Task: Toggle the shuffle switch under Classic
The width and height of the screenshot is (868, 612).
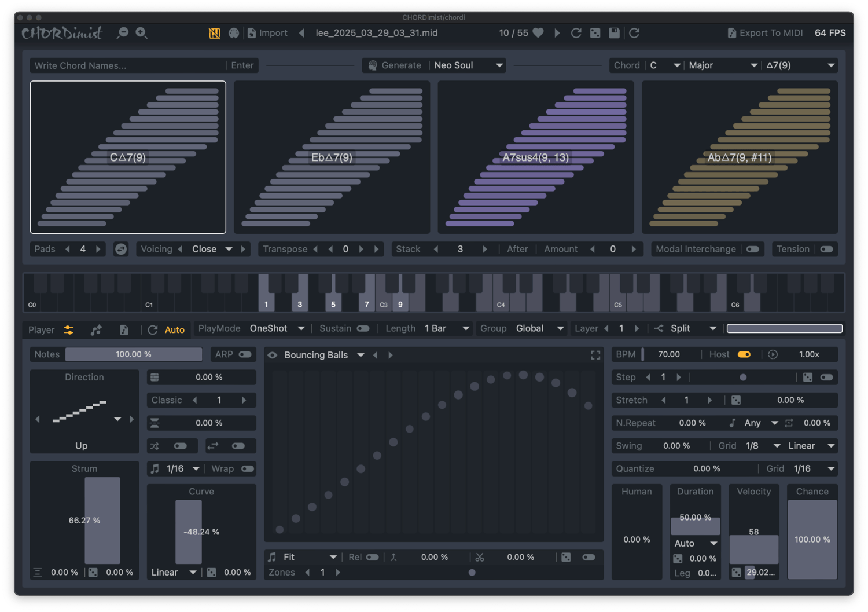Action: (181, 446)
